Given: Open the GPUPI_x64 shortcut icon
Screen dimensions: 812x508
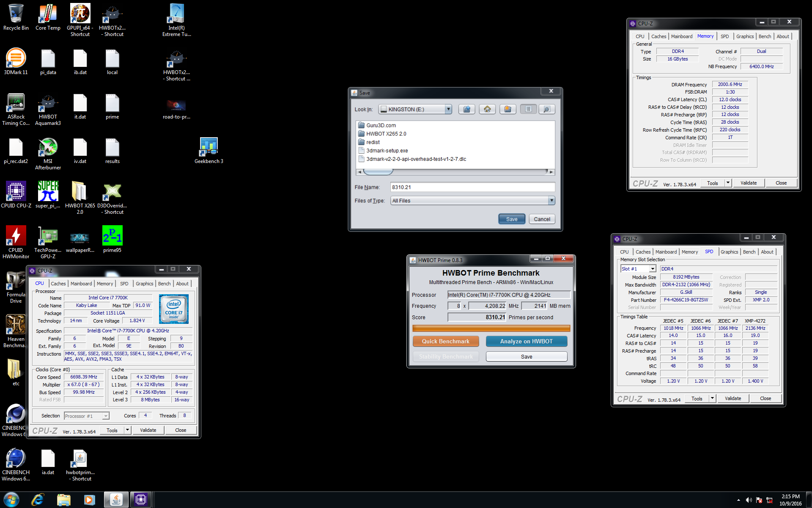Looking at the screenshot, I should point(80,20).
